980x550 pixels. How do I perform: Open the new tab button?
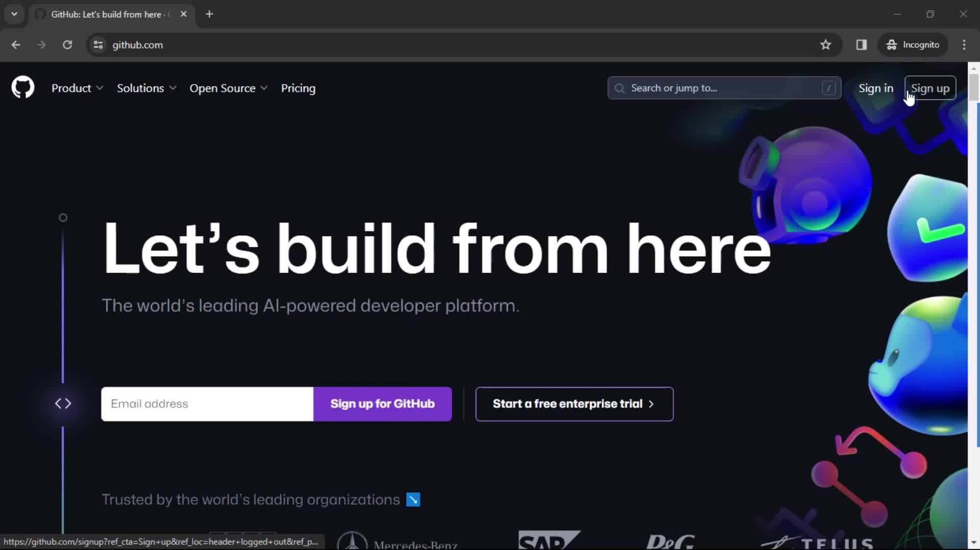(x=209, y=13)
